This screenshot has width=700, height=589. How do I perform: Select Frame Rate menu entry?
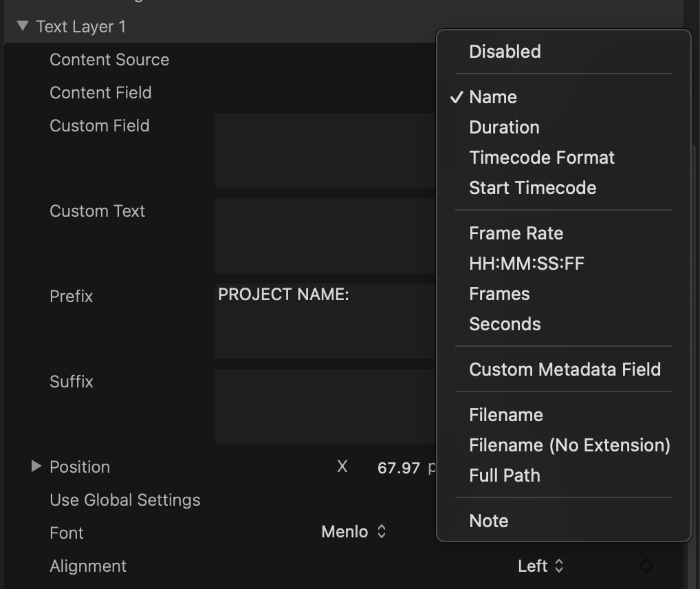coord(516,233)
